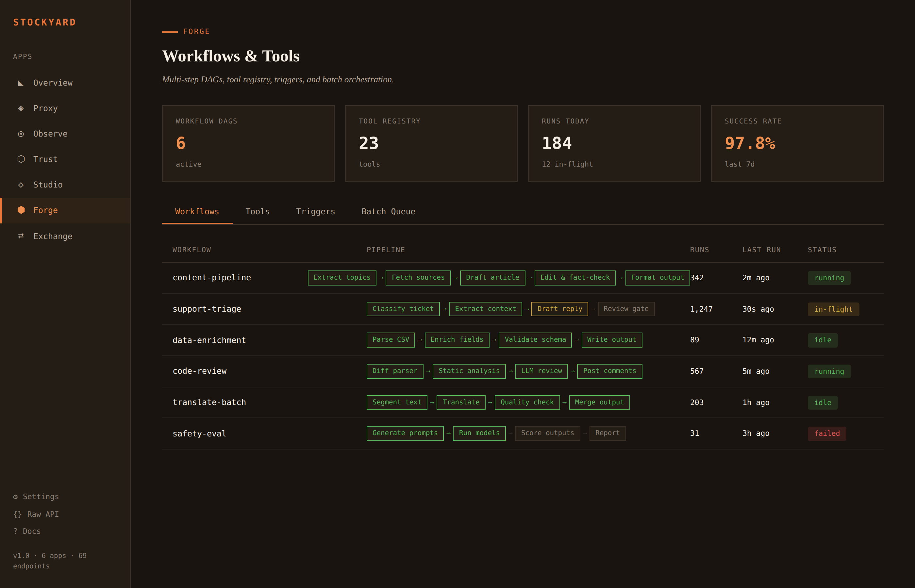
Task: Switch to the Tools tab
Action: coord(258,211)
